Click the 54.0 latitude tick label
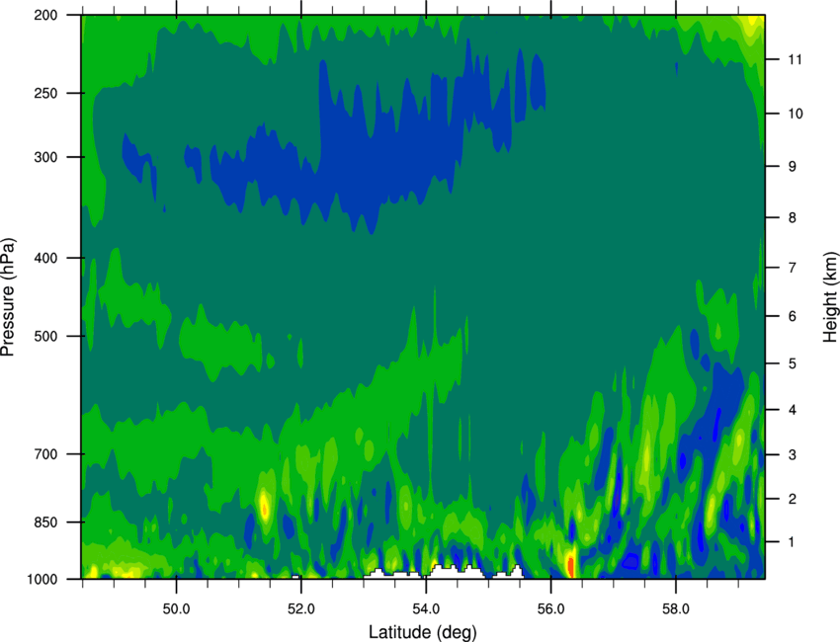Viewport: 840px width, 642px height. coord(426,609)
